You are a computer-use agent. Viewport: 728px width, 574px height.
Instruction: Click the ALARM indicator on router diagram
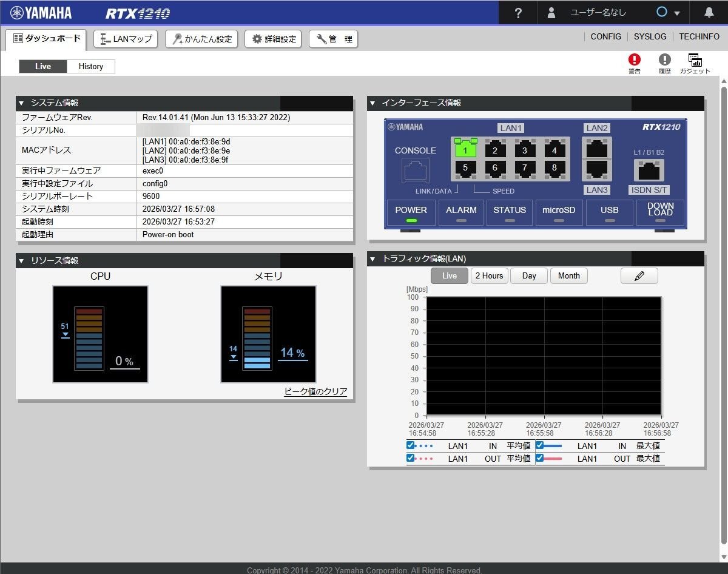[461, 213]
